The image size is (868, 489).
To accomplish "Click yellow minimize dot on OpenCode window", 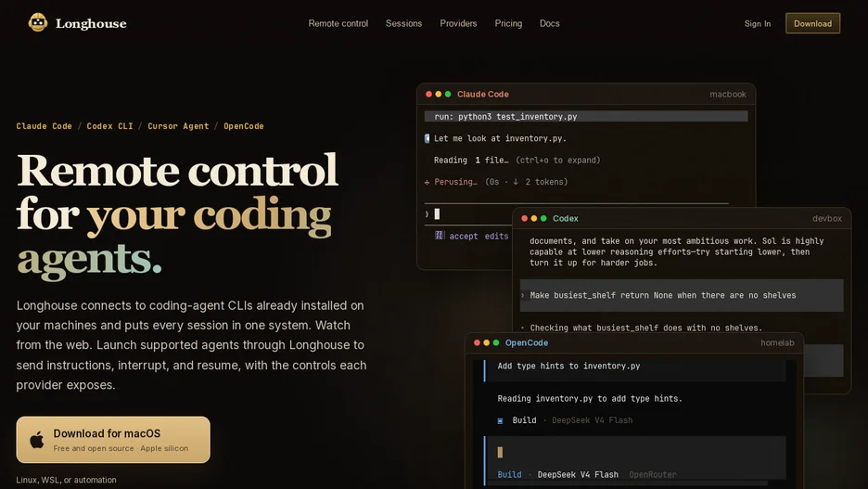I will tap(487, 342).
